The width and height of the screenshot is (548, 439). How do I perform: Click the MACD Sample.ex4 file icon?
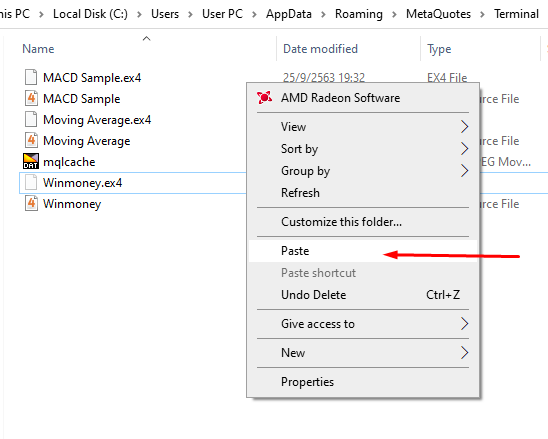31,77
